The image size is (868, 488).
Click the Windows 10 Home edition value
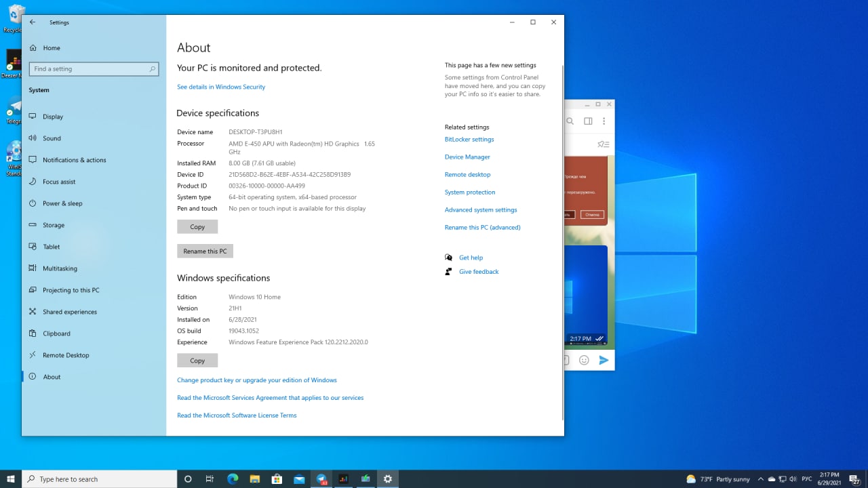click(x=254, y=297)
